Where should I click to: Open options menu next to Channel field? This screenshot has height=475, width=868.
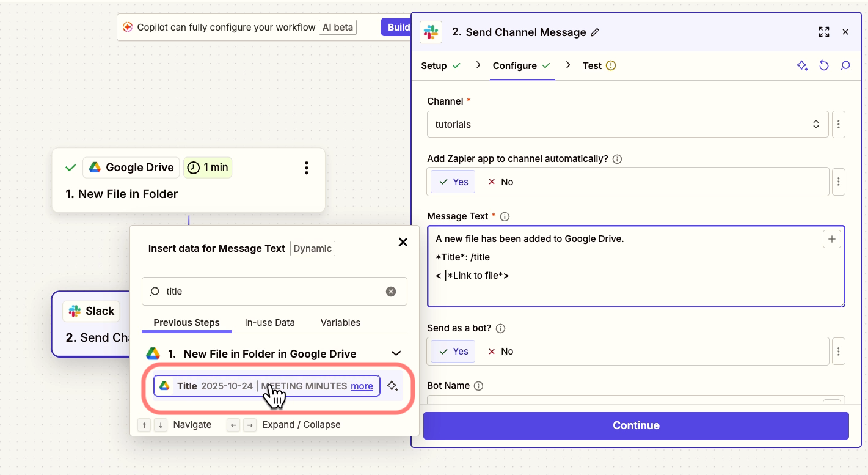point(839,124)
